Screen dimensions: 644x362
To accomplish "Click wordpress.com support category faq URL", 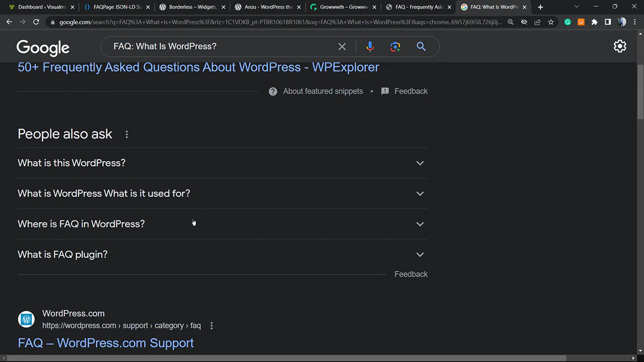I will pos(121,326).
